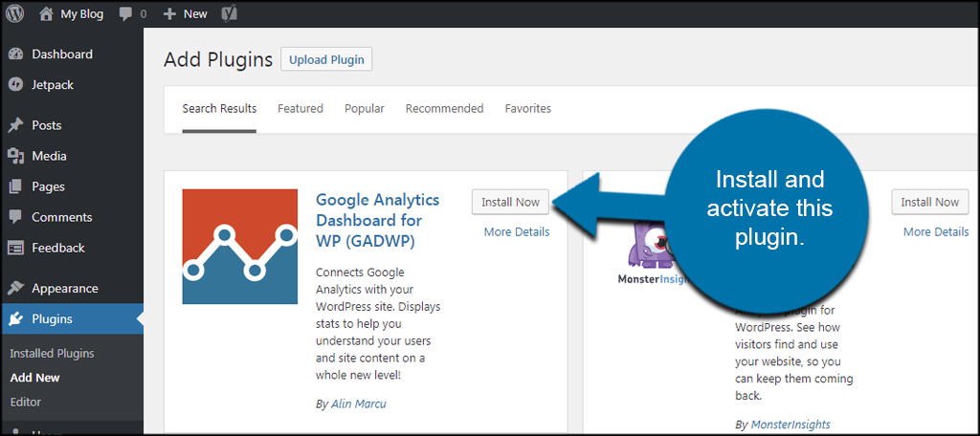Viewport: 980px width, 436px height.
Task: Open the Comments menu item
Action: coord(62,217)
